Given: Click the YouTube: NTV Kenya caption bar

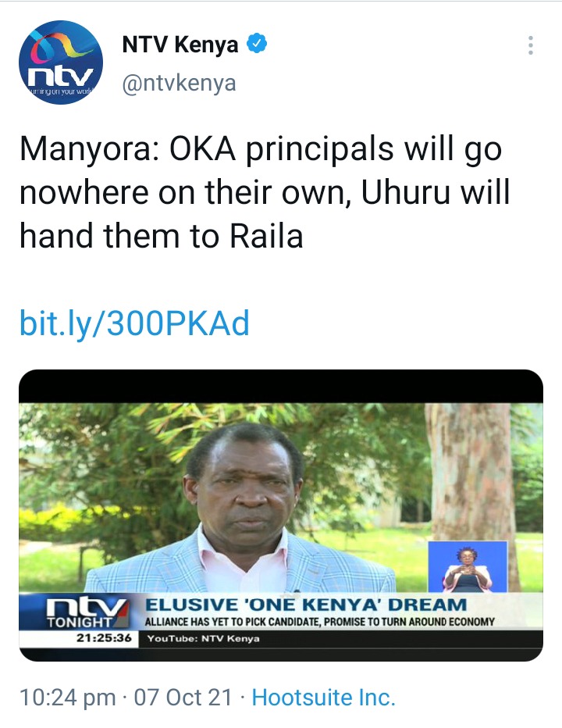Looking at the screenshot, I should click(x=203, y=638).
